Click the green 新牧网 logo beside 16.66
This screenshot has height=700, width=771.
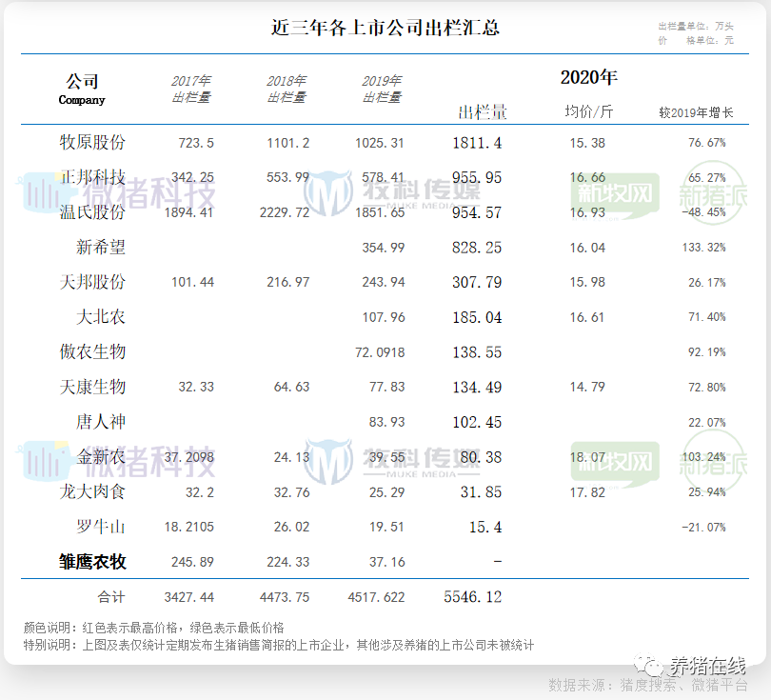point(614,194)
